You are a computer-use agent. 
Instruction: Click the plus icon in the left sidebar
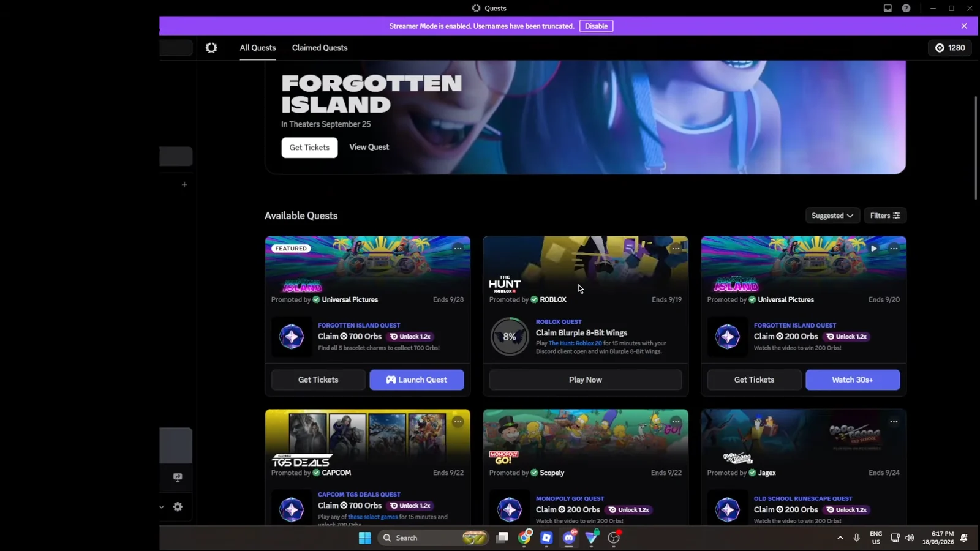184,184
